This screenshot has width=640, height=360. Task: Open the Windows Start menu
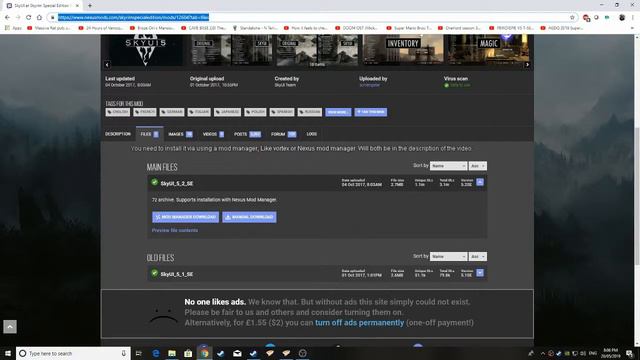click(x=8, y=353)
